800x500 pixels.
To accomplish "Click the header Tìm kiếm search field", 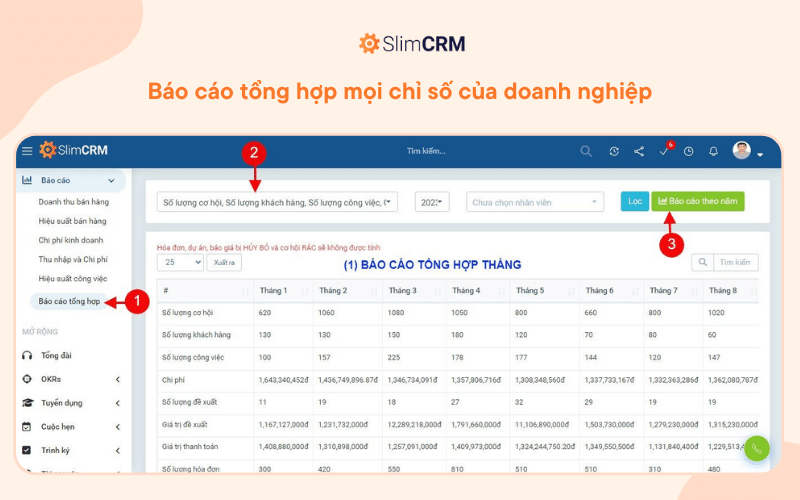I will (426, 151).
